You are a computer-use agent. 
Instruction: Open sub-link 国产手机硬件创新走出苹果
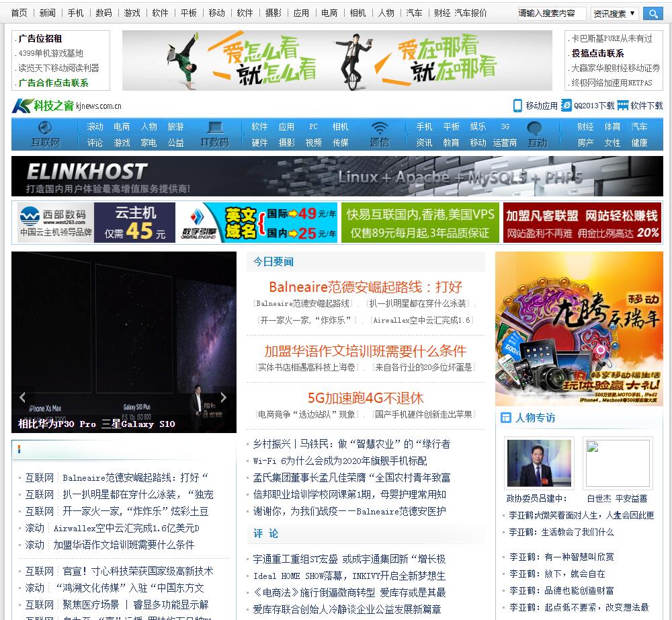pyautogui.click(x=423, y=414)
